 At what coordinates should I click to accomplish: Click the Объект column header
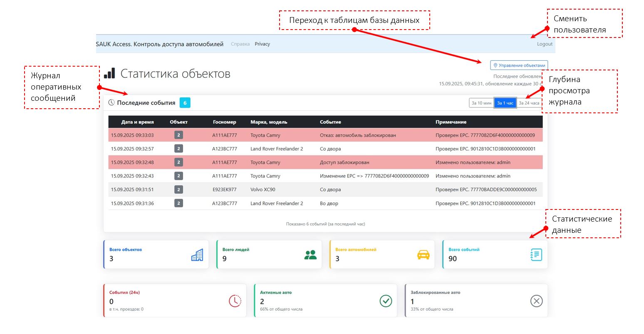click(178, 122)
